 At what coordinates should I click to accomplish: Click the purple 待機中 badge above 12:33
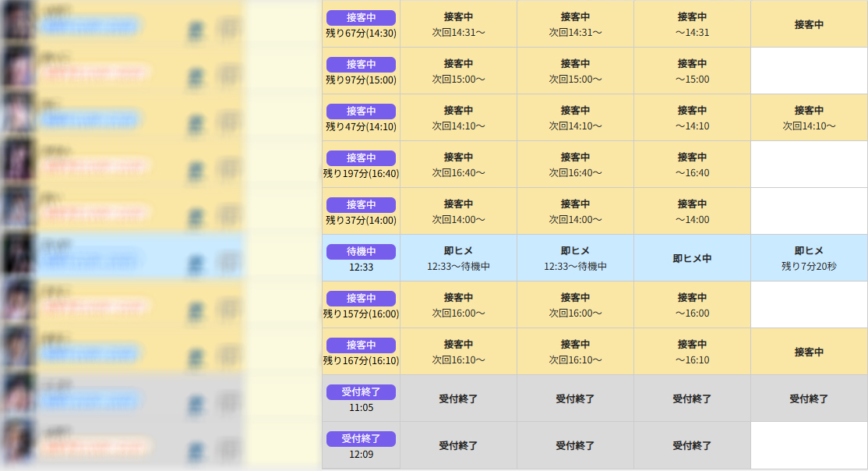coord(361,251)
